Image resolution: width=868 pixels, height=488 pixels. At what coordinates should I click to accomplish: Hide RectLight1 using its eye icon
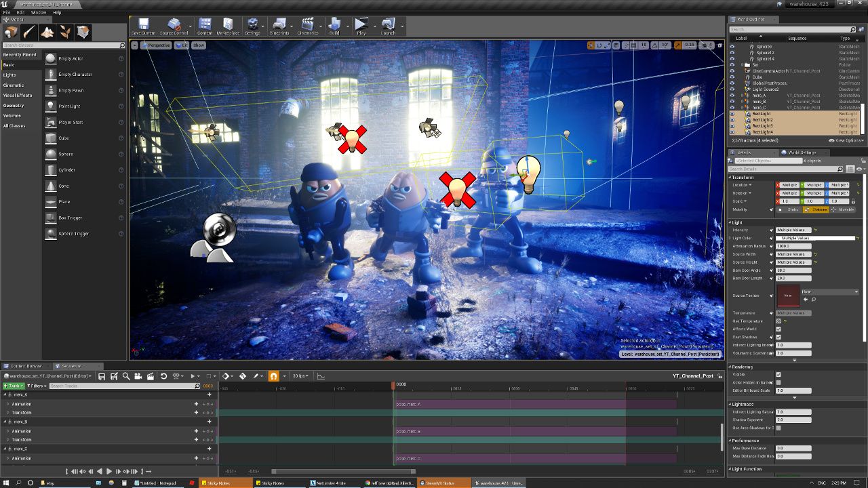tap(732, 114)
